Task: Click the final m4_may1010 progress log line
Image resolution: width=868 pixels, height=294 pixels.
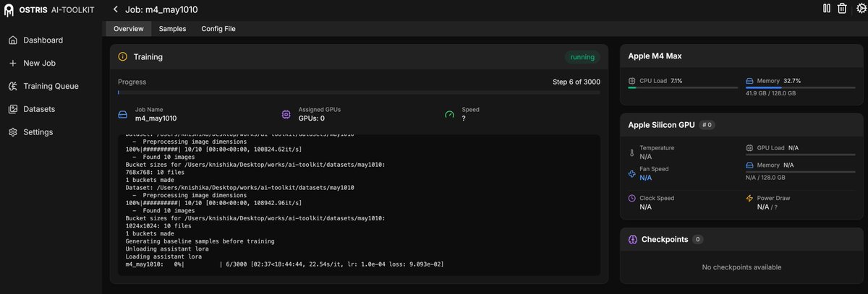Action: [284, 265]
